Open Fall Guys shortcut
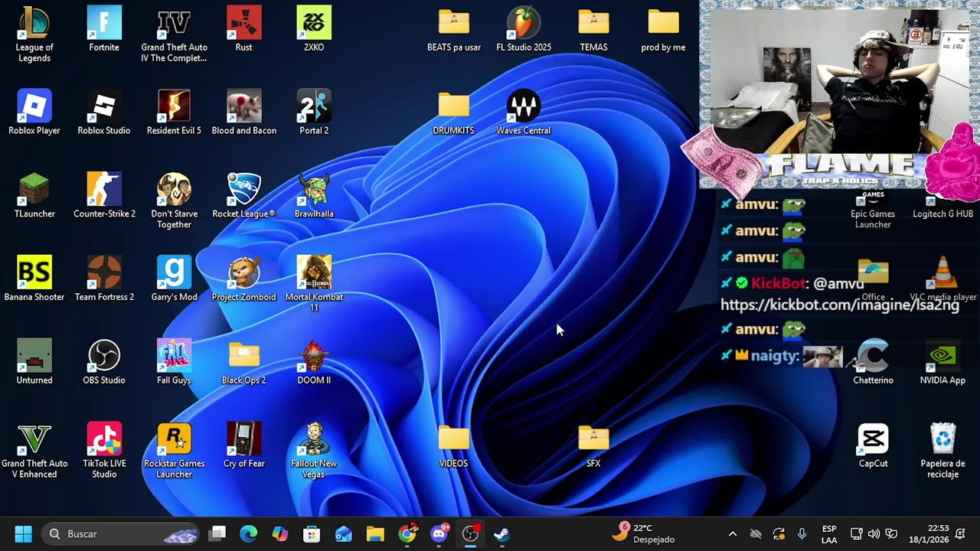 pos(174,362)
